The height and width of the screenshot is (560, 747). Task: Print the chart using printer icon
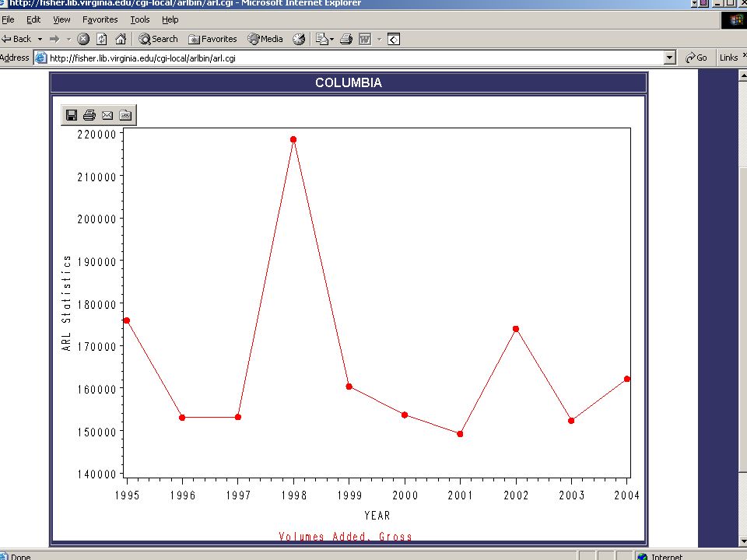tap(89, 115)
